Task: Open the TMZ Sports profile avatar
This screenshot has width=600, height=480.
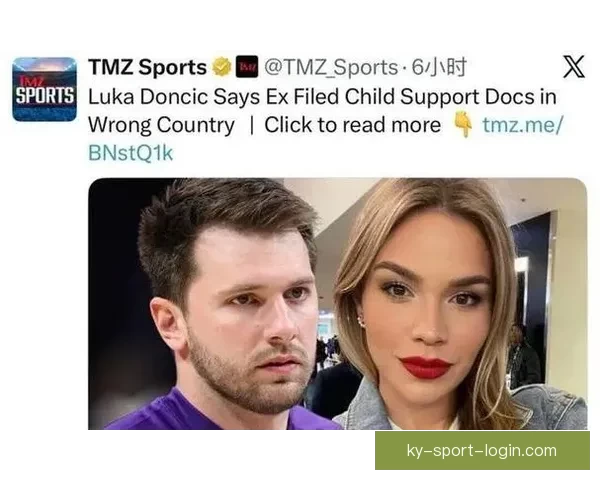Action: [x=44, y=89]
